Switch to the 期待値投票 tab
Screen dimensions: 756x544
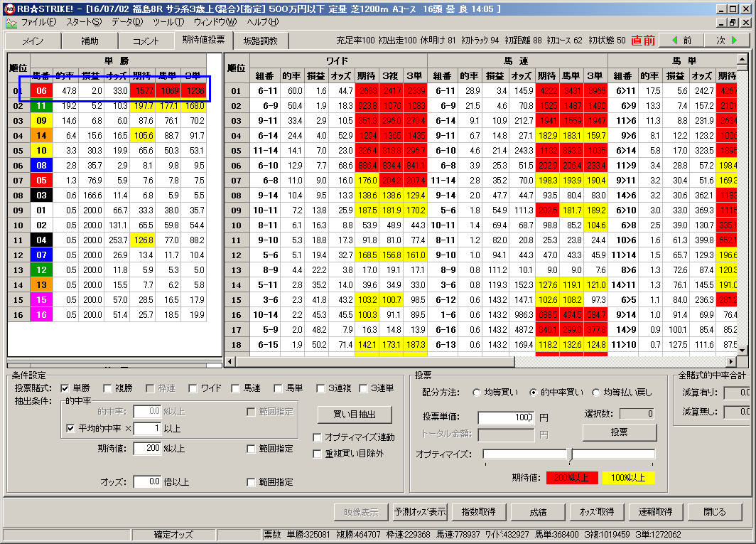point(203,40)
